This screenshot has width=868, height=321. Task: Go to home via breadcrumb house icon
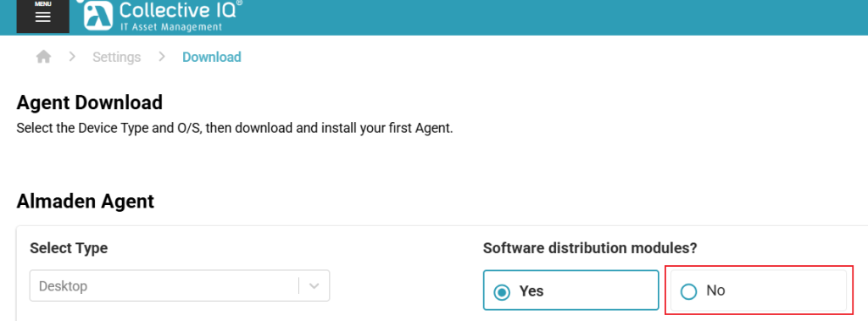pos(44,57)
